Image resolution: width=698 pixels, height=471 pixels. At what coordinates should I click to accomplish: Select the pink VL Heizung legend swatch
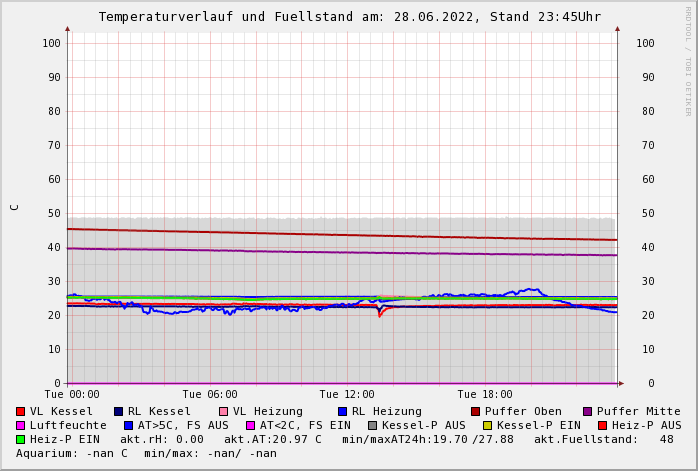pyautogui.click(x=224, y=412)
